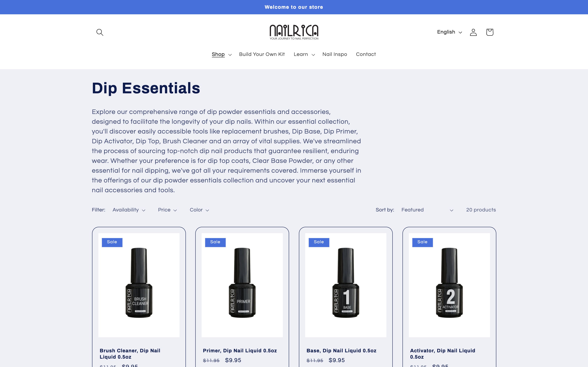Open the account login icon
Screen dimensions: 588x367
coord(473,32)
